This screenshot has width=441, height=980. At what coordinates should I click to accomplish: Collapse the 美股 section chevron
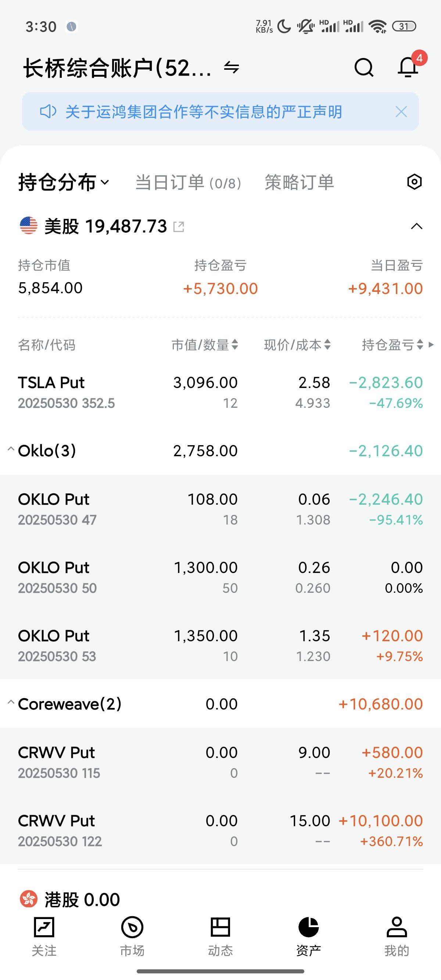[x=417, y=227]
